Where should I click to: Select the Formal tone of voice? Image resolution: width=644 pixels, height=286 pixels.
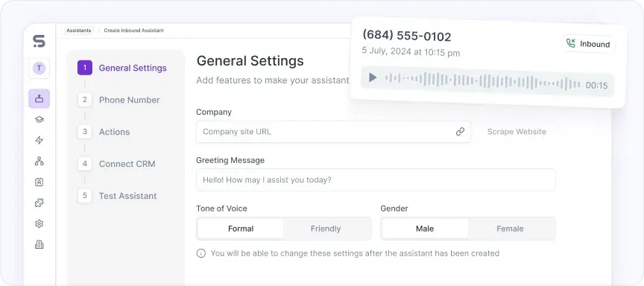[x=241, y=229]
